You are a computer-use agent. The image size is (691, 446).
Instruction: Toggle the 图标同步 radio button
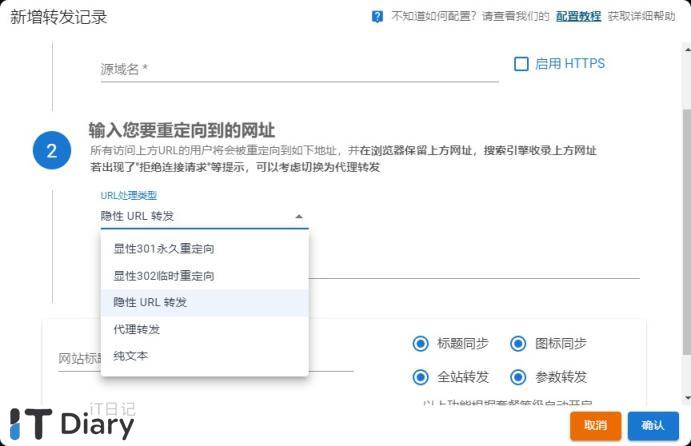tap(518, 343)
